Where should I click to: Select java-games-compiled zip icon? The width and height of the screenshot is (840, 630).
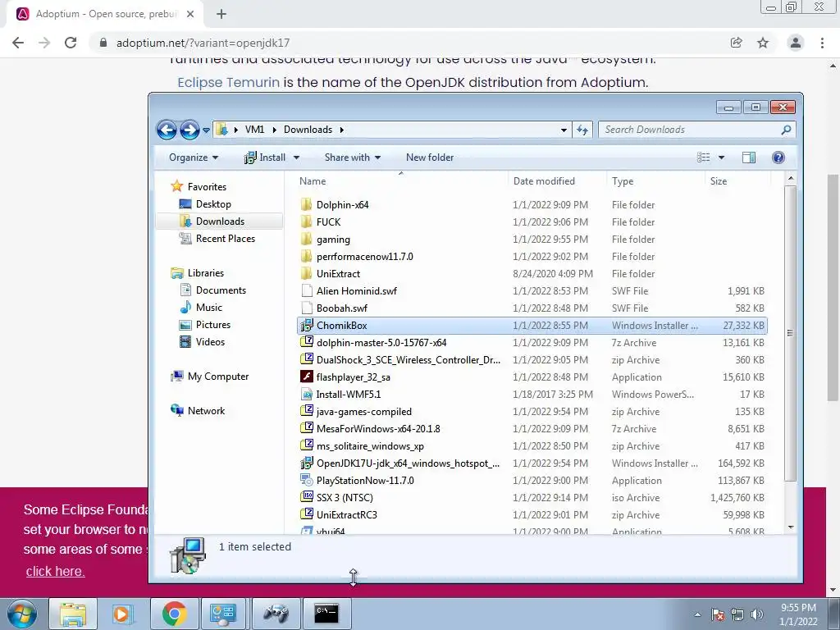[307, 412]
